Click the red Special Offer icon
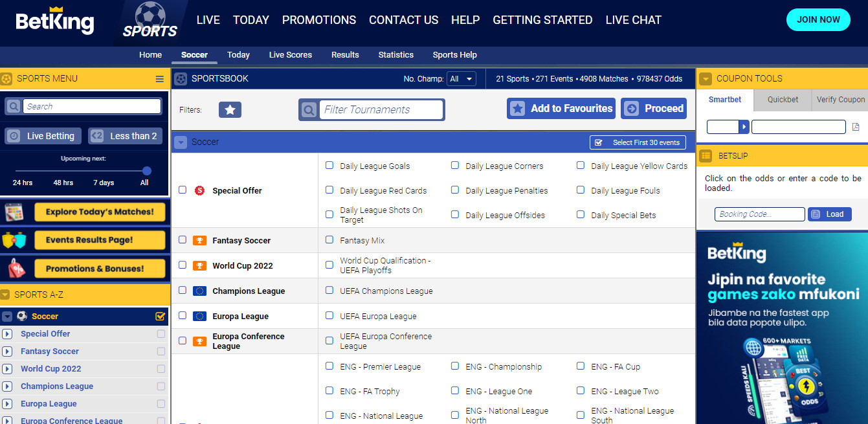 point(199,190)
